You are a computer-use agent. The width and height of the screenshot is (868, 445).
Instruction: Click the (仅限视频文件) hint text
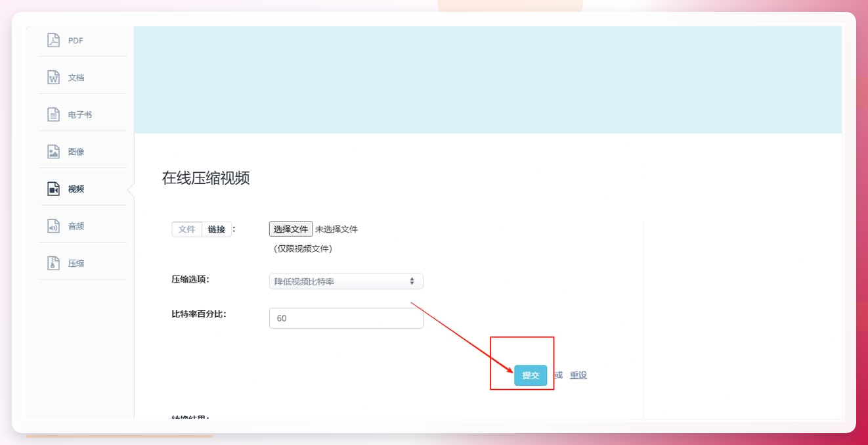(303, 249)
